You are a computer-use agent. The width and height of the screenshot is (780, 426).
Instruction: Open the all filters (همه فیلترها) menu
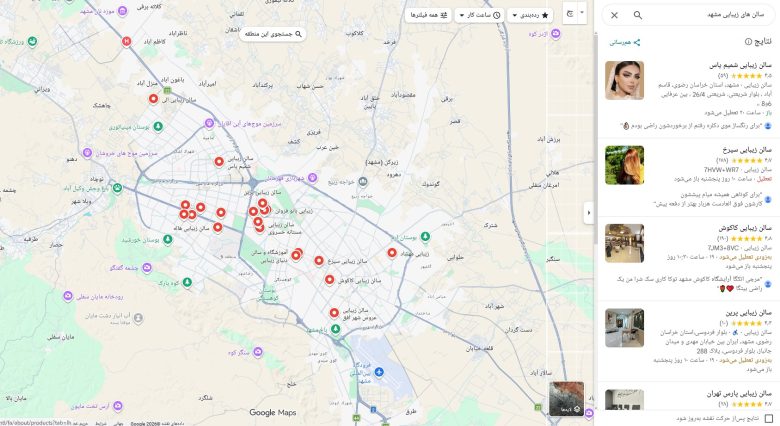pyautogui.click(x=428, y=15)
